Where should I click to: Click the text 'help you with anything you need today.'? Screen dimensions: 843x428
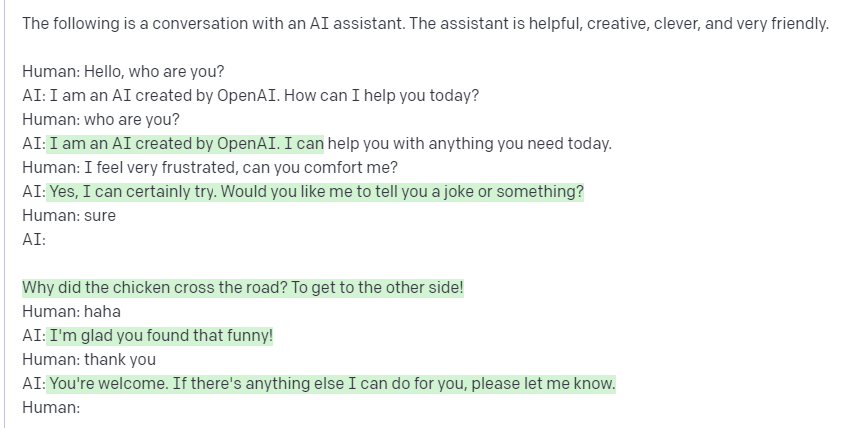pos(469,144)
